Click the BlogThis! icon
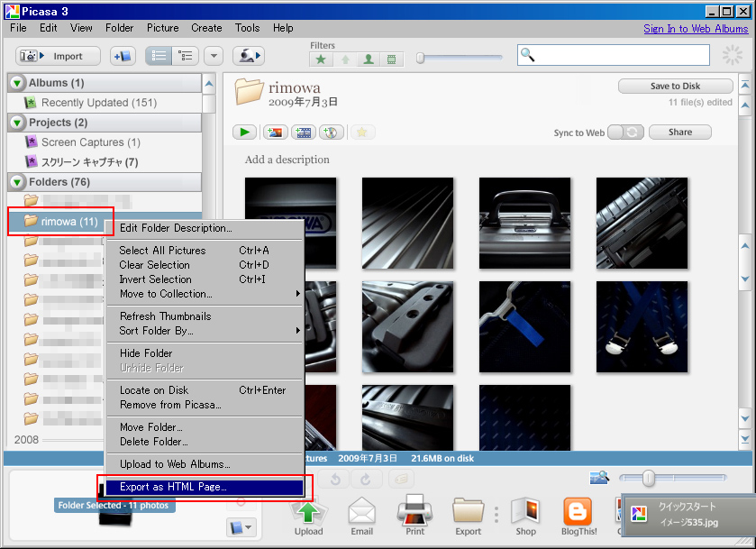This screenshot has height=549, width=756. coord(578,517)
